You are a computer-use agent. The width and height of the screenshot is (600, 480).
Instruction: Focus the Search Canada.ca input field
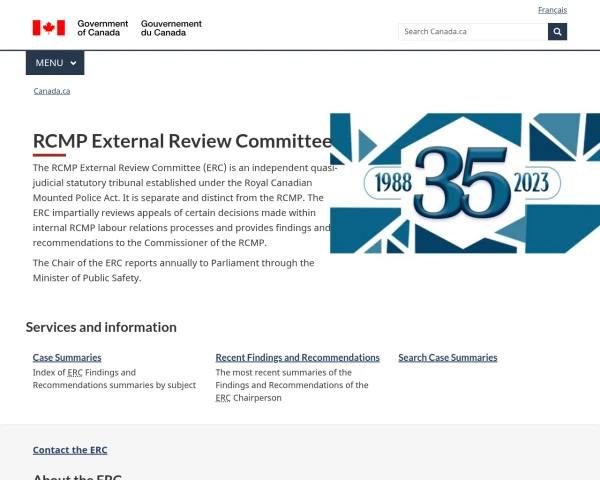point(472,31)
